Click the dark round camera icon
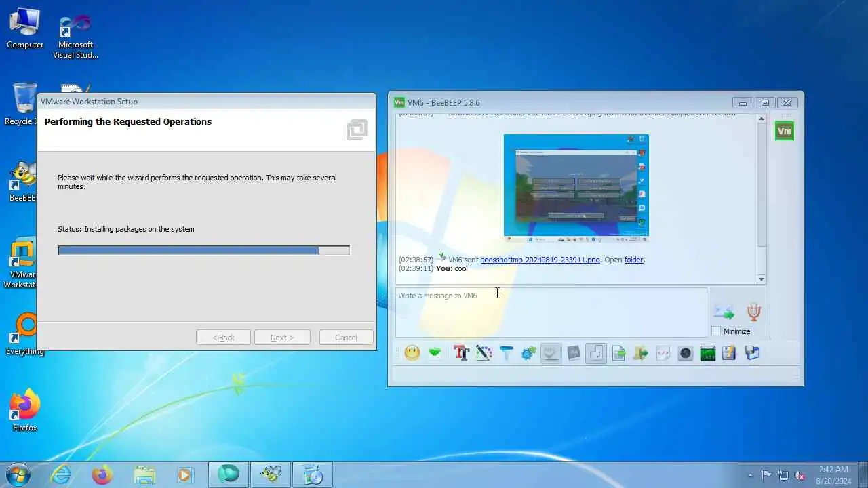Viewport: 868px width, 488px height. pyautogui.click(x=686, y=352)
